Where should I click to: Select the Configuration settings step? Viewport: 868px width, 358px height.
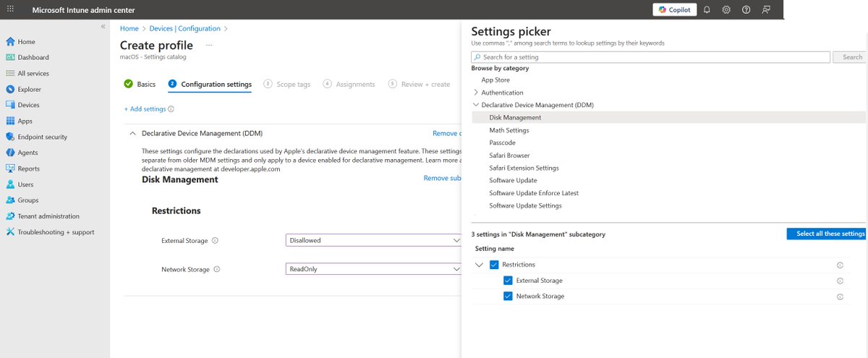click(210, 85)
